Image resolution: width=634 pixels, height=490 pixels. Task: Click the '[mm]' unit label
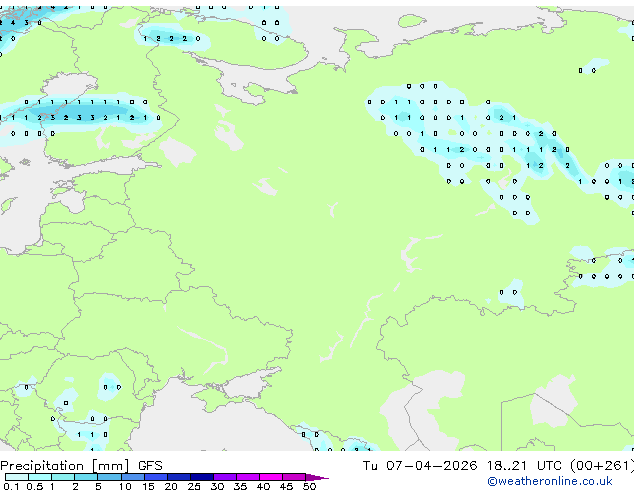click(x=111, y=466)
